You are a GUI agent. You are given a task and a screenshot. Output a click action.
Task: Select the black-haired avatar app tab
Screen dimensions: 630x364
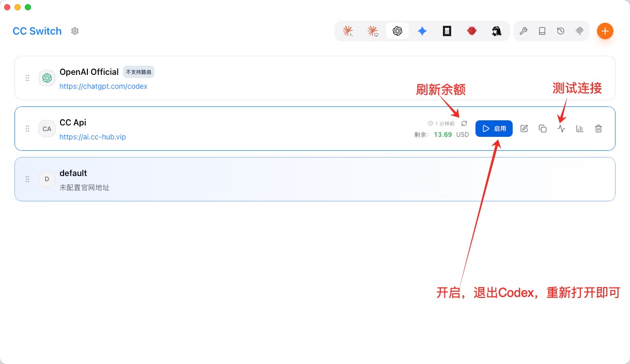497,31
